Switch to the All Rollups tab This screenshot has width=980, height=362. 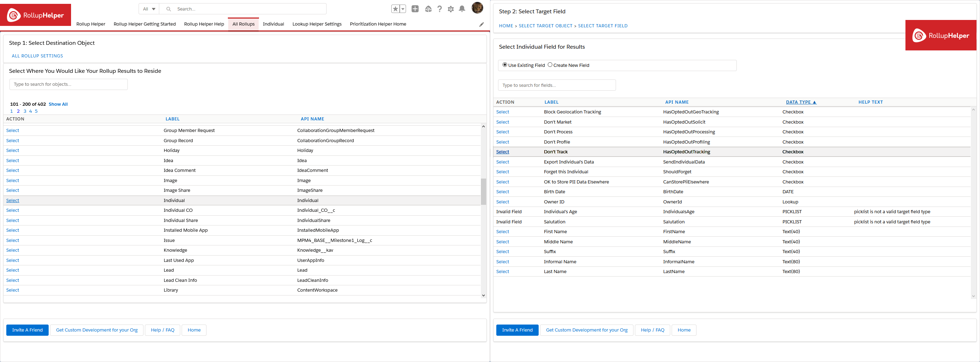(x=244, y=24)
